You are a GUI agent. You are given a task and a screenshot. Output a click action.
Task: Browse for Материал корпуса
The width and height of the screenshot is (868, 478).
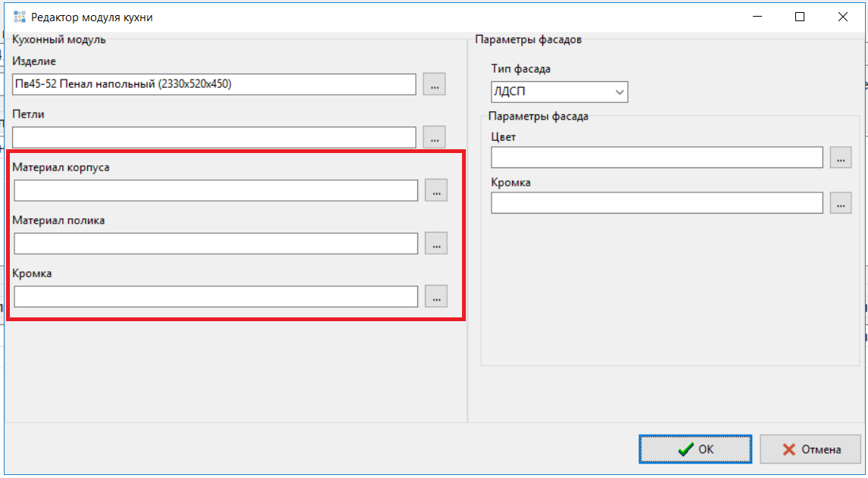pos(436,190)
